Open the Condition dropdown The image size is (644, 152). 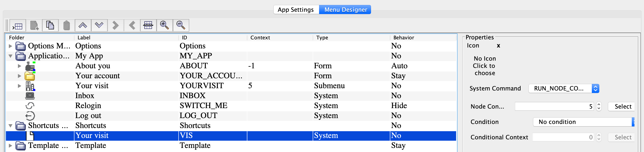(633, 122)
